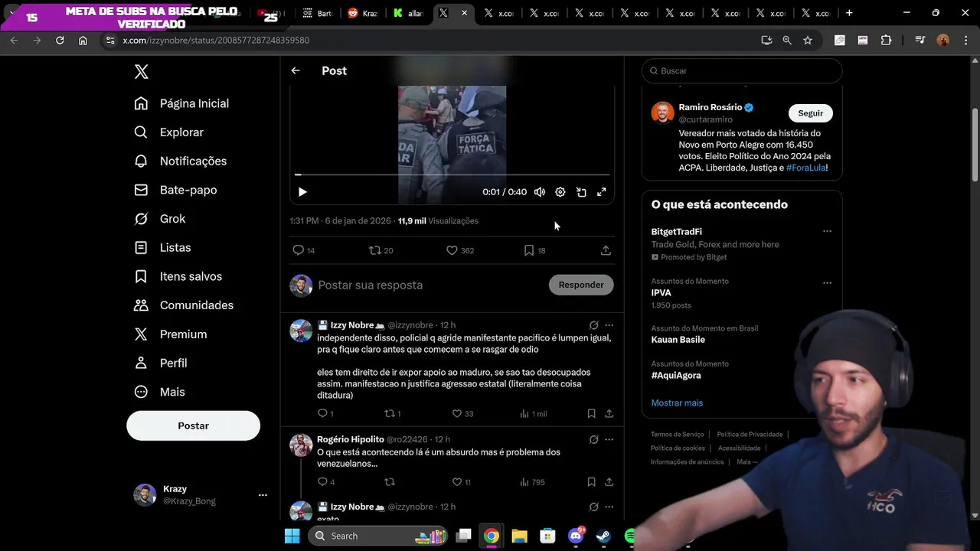Open Comunidades in the sidebar
This screenshot has width=980, height=551.
[x=184, y=305]
